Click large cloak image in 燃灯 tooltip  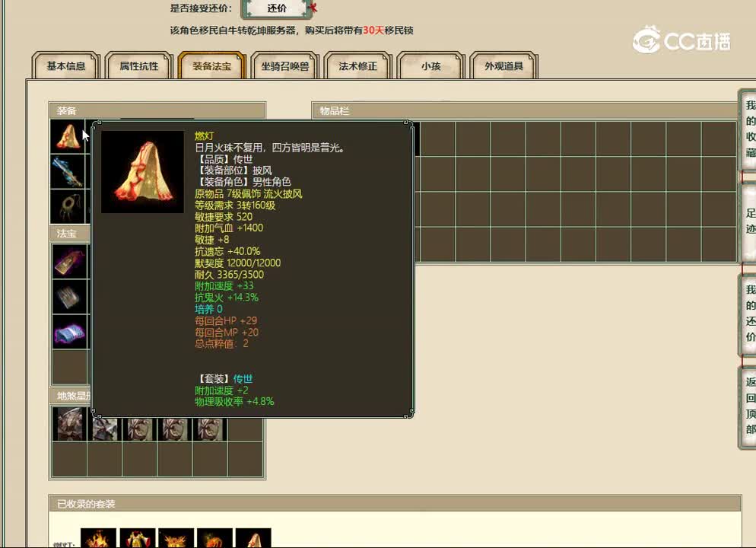(143, 172)
